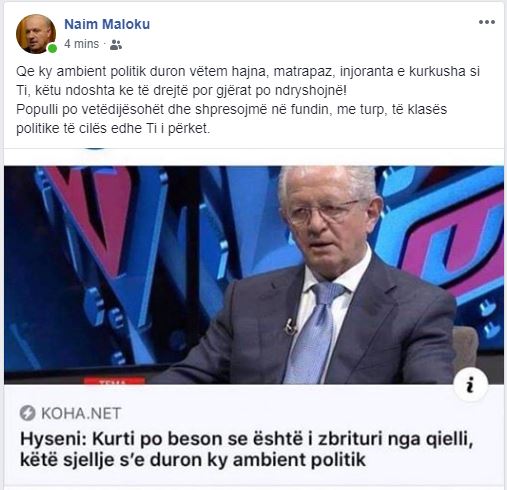The width and height of the screenshot is (507, 490).
Task: Click the red banner at image bottom
Action: click(x=114, y=381)
